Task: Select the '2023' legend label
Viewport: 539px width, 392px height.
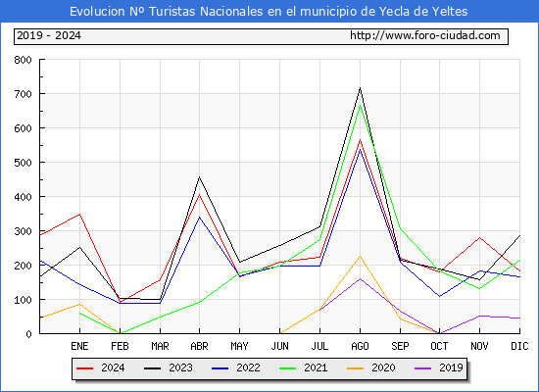Action: (180, 367)
